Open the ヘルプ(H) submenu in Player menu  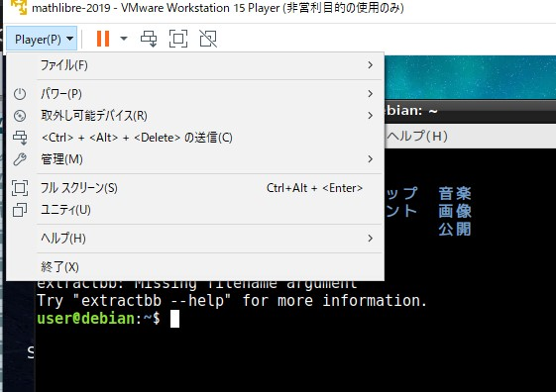click(x=195, y=239)
